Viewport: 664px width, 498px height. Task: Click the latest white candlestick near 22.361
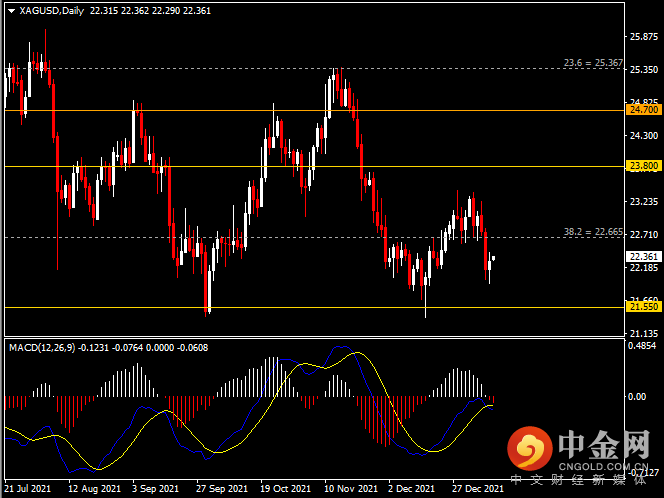493,258
